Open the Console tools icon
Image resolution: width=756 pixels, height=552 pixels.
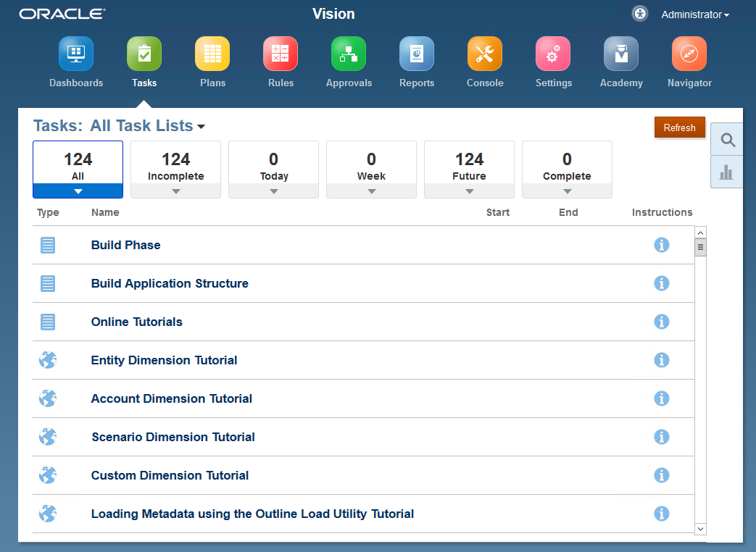pos(485,54)
